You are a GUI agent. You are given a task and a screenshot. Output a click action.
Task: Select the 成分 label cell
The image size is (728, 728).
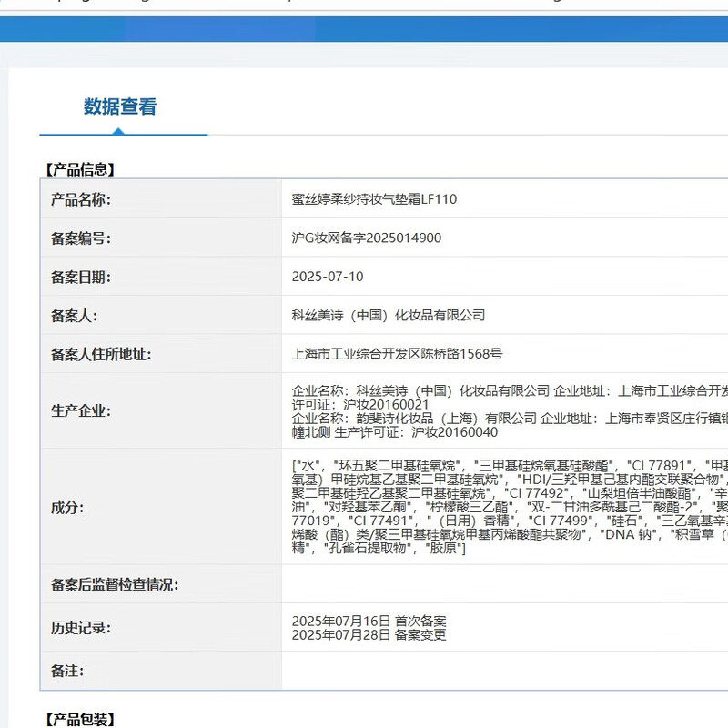click(67, 507)
